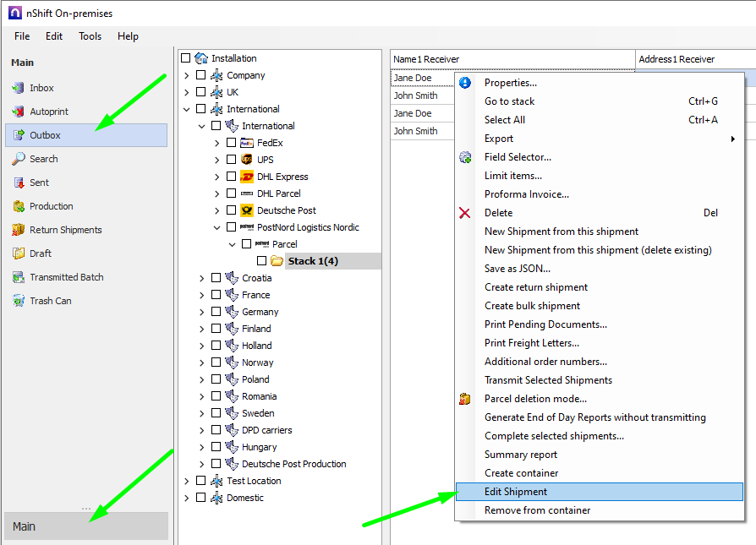The width and height of the screenshot is (756, 545).
Task: Open the File menu
Action: point(22,36)
